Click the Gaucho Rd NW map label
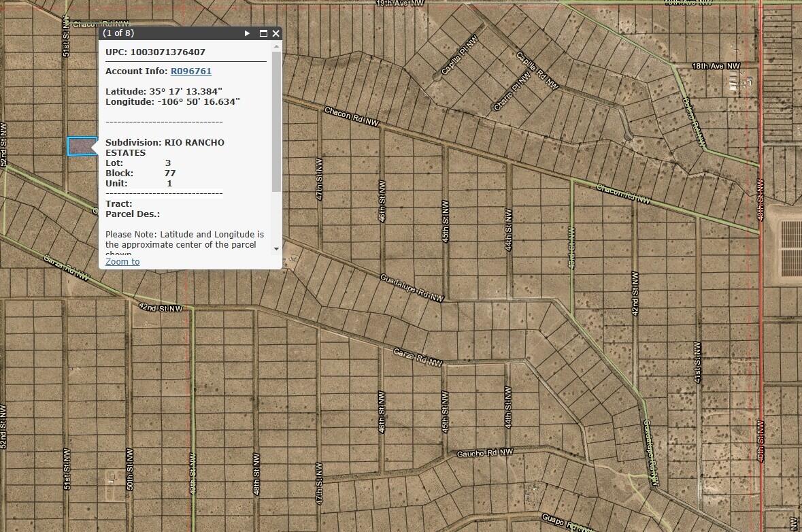The width and height of the screenshot is (802, 532). [484, 453]
